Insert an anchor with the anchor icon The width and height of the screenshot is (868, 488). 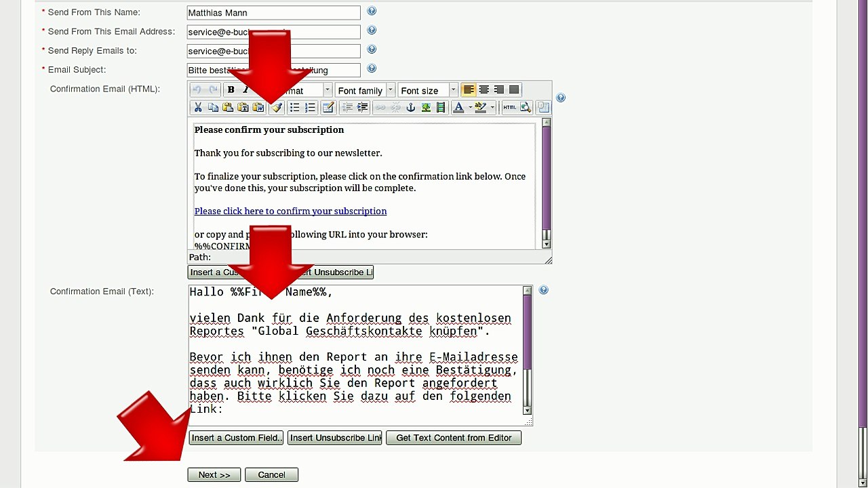[x=410, y=107]
